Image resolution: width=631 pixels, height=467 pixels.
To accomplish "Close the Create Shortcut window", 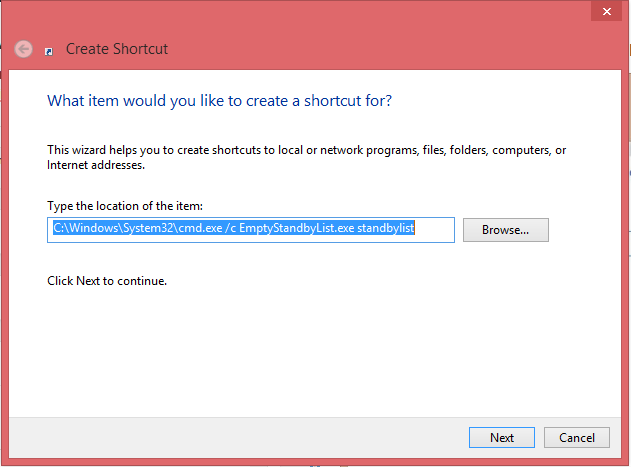I will pyautogui.click(x=602, y=11).
